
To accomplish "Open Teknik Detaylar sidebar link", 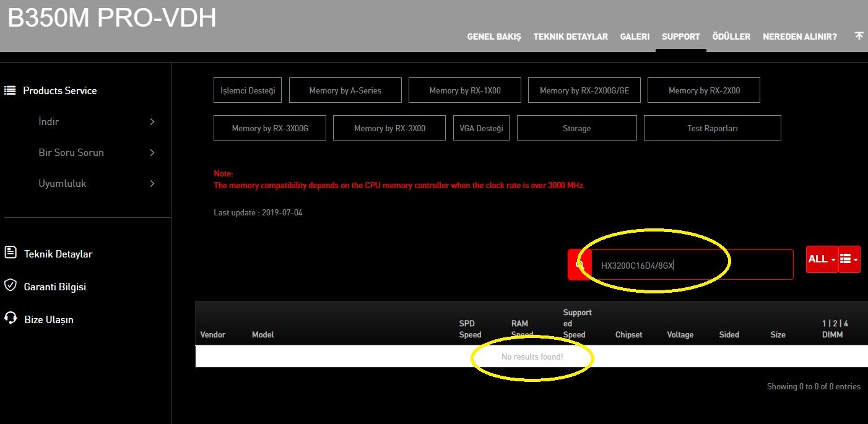I will (x=58, y=254).
